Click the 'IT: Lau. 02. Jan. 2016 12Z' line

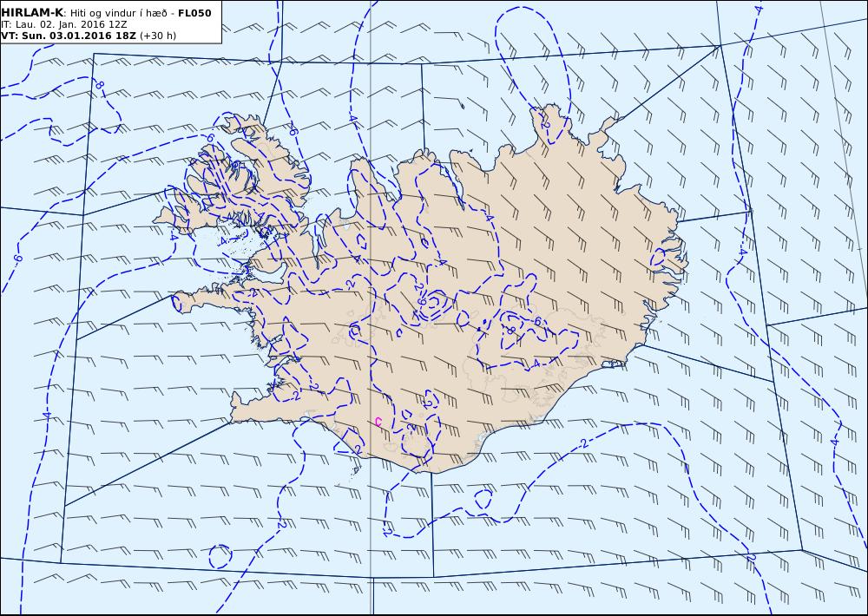tap(64, 24)
